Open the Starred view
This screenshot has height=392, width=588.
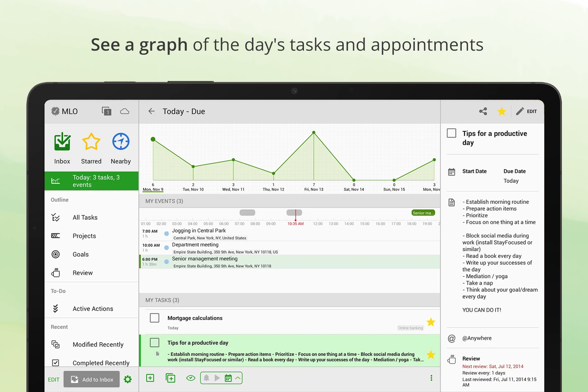91,142
